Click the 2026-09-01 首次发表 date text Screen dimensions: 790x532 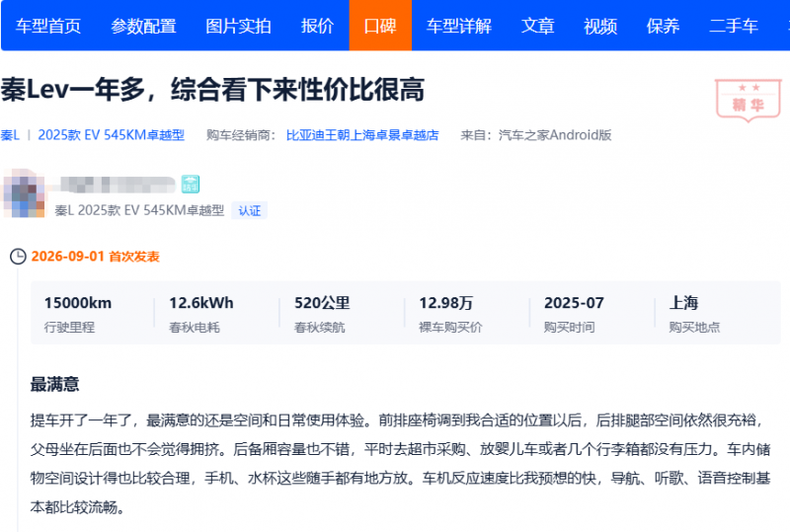click(95, 257)
